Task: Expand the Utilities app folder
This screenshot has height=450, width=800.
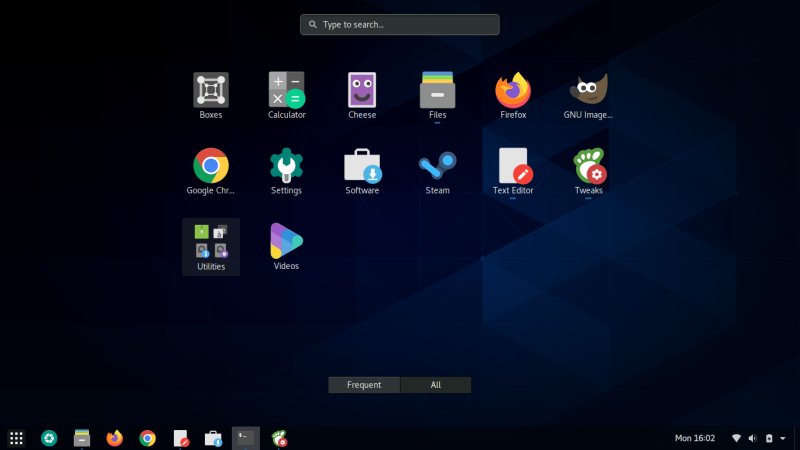Action: click(211, 243)
